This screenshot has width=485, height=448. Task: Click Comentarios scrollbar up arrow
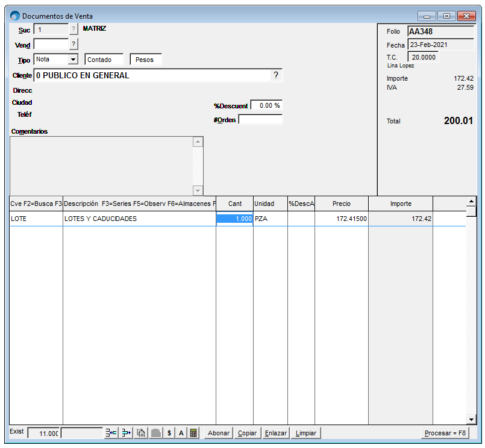[x=198, y=142]
